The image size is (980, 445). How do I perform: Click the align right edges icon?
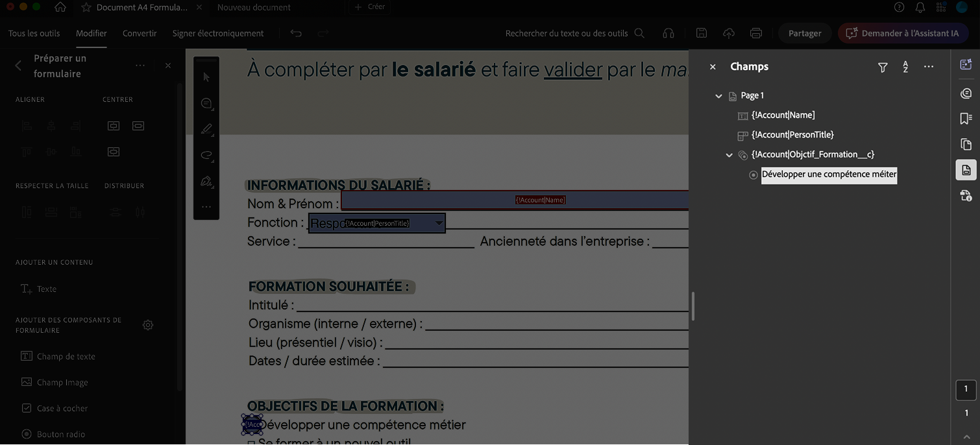click(76, 126)
